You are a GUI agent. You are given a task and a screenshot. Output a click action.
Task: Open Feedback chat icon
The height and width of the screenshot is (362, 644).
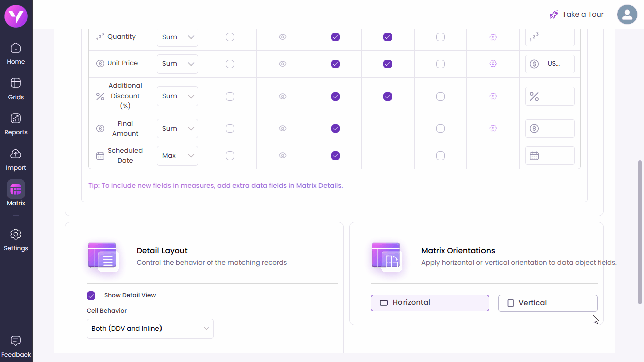(16, 346)
